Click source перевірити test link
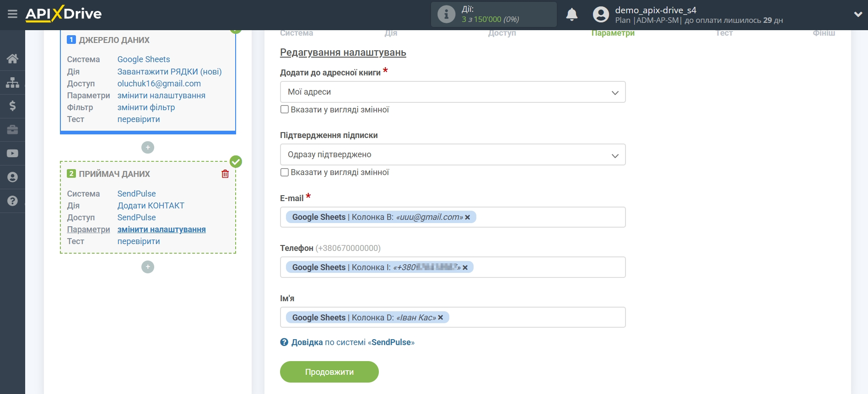 pos(139,119)
